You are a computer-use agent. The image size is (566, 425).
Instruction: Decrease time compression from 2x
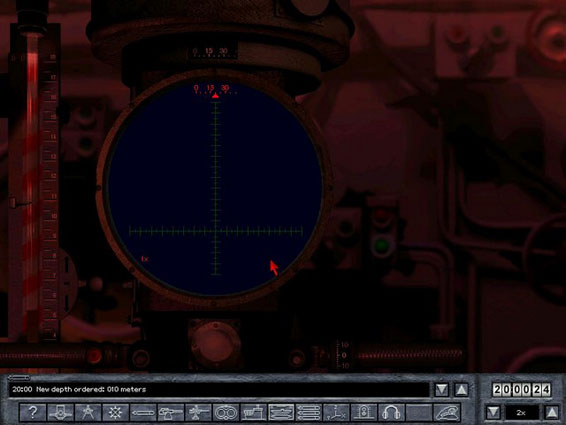coord(493,412)
